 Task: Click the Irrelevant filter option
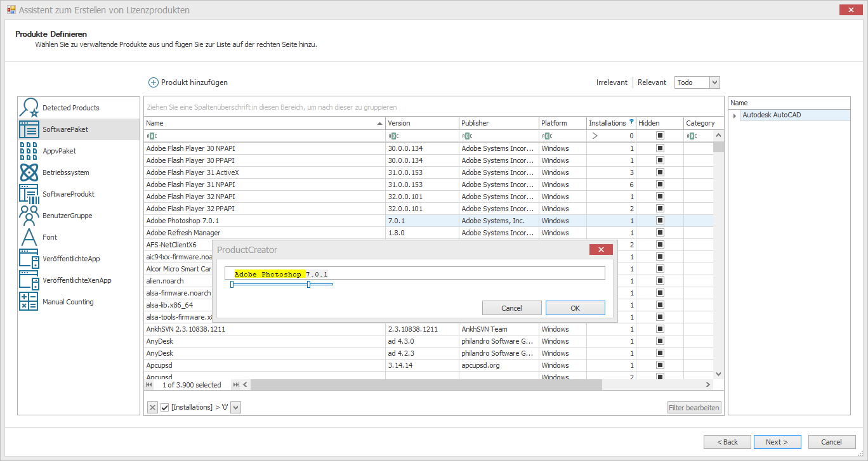(612, 82)
